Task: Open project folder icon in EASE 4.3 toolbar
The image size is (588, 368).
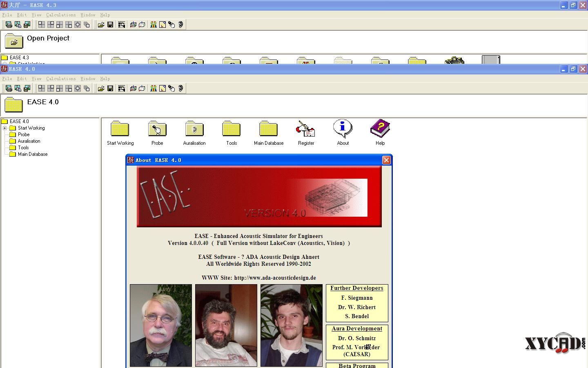Action: tap(101, 25)
